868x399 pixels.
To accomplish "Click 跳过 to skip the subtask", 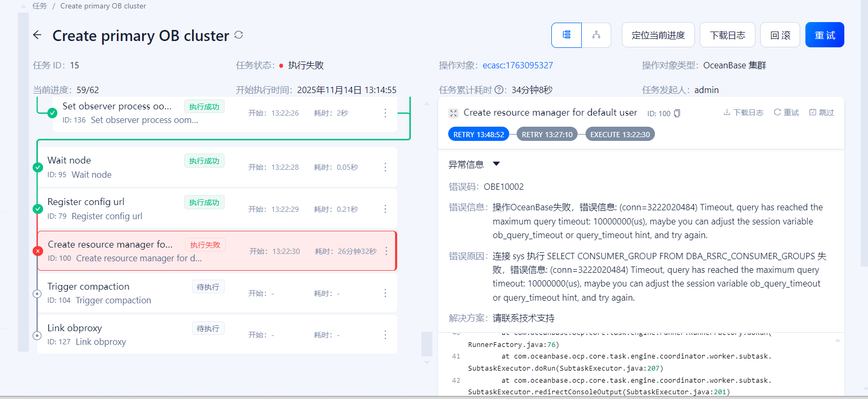I will (822, 112).
